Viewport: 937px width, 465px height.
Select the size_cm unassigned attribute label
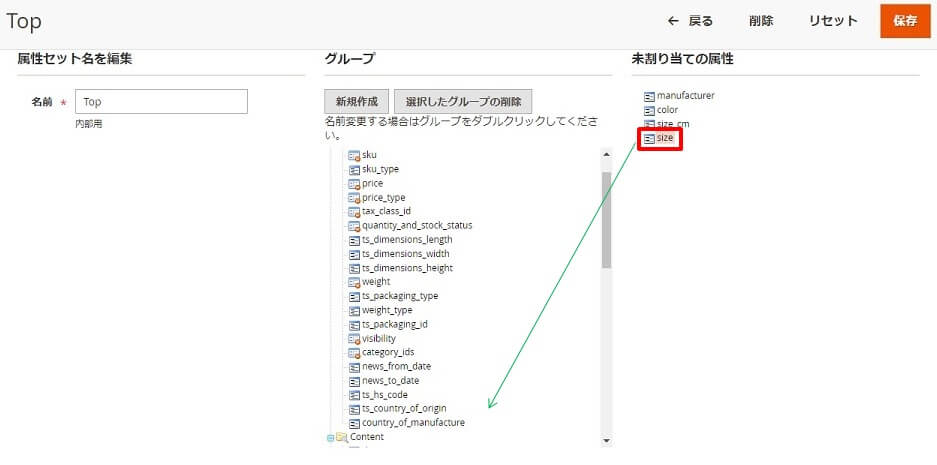673,124
